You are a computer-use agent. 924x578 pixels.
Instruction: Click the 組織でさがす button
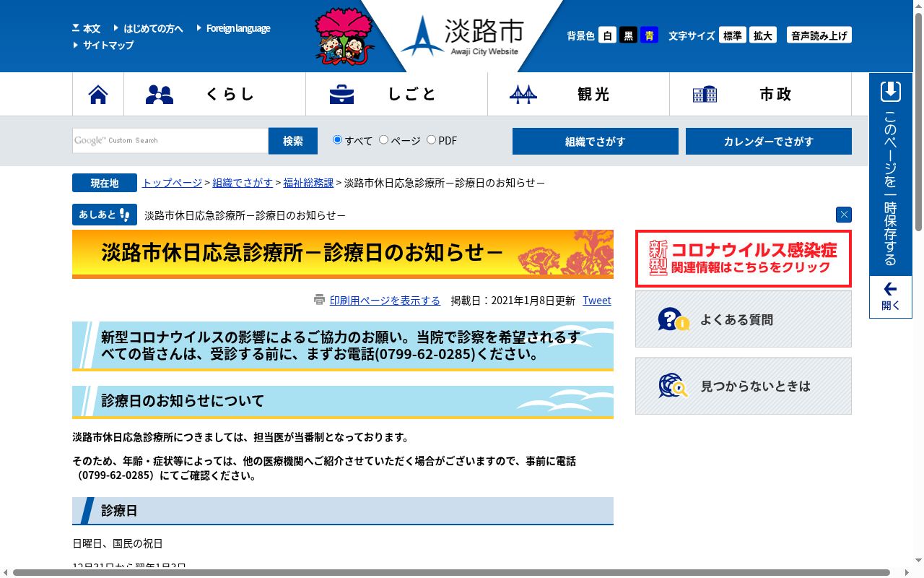(x=596, y=141)
